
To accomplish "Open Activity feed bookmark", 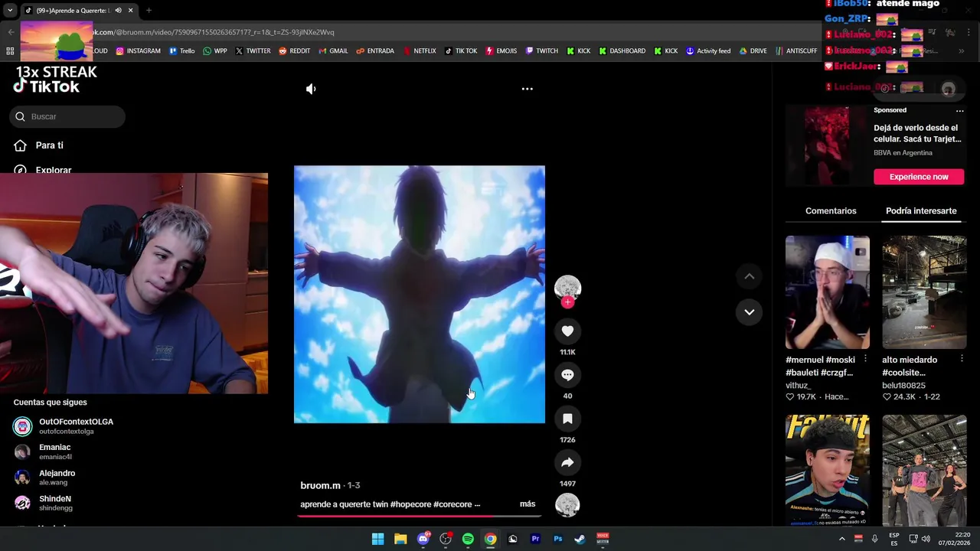I will pyautogui.click(x=707, y=51).
